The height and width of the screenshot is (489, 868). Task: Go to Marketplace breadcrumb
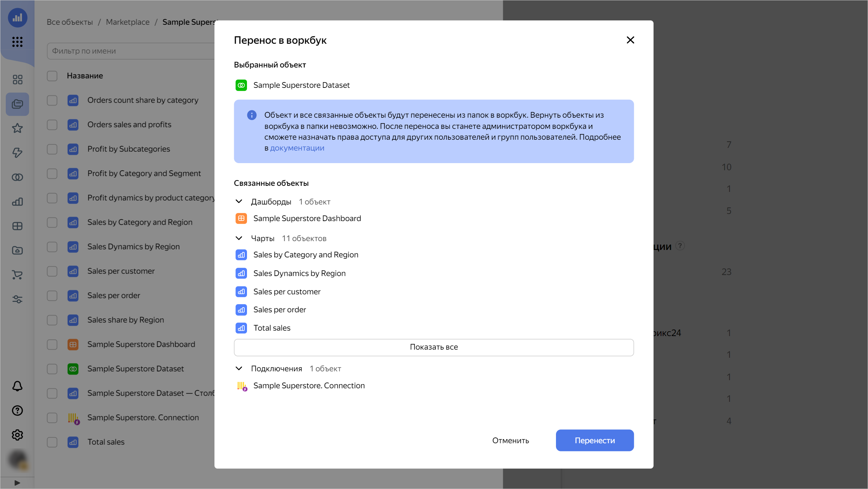(128, 22)
